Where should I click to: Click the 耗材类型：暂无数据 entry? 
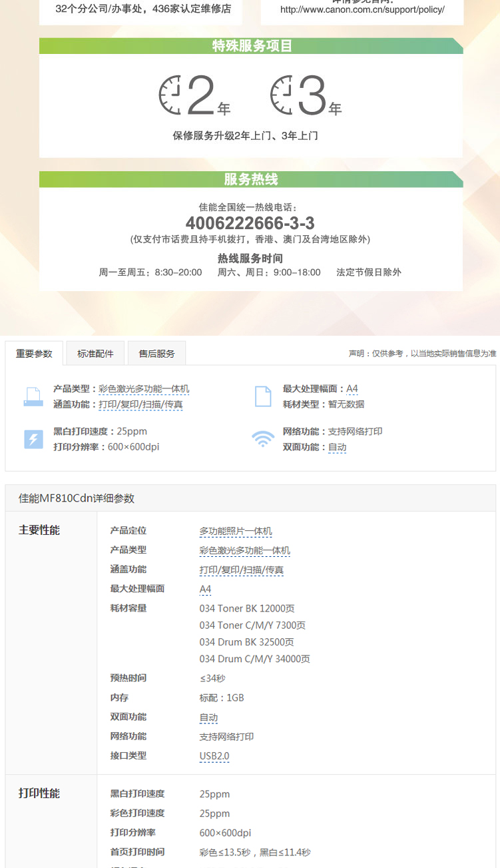pyautogui.click(x=323, y=404)
